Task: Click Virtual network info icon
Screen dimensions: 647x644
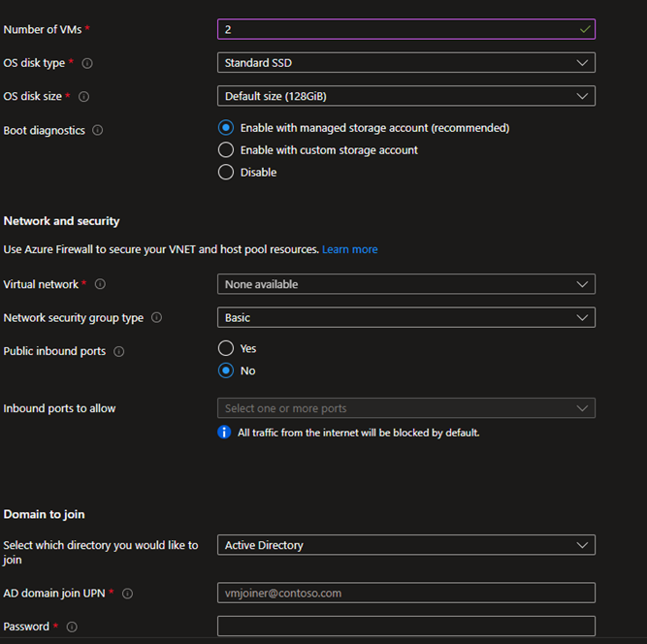Action: click(x=100, y=284)
